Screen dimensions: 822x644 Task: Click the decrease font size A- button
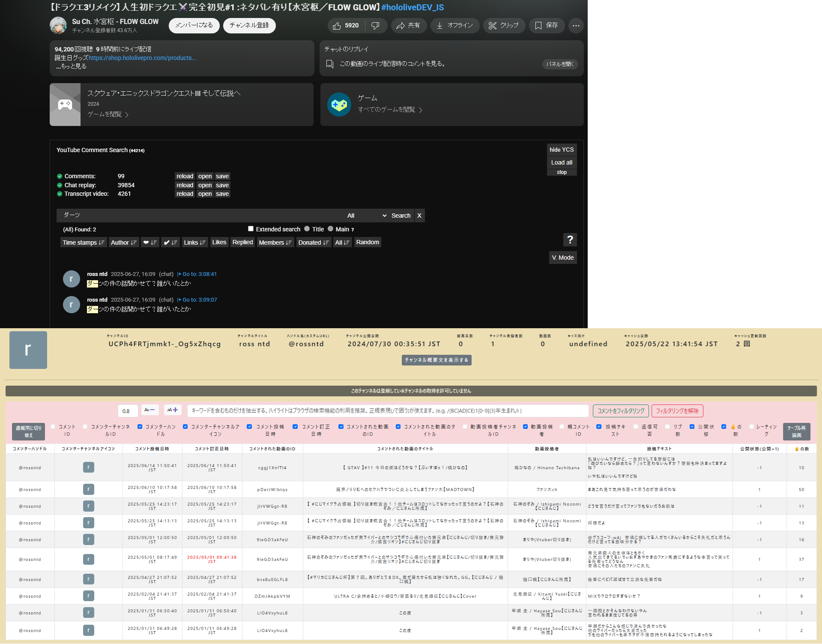150,410
